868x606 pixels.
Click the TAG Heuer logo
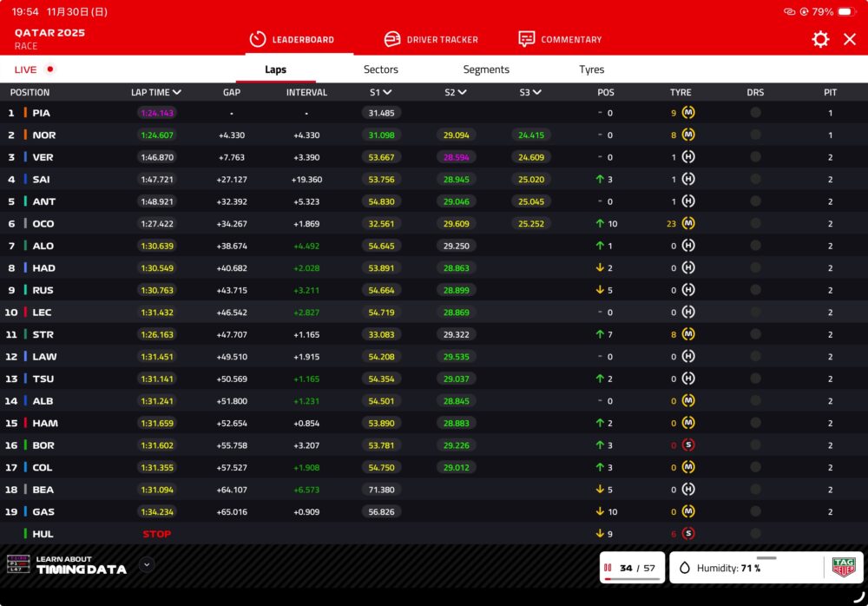(843, 567)
